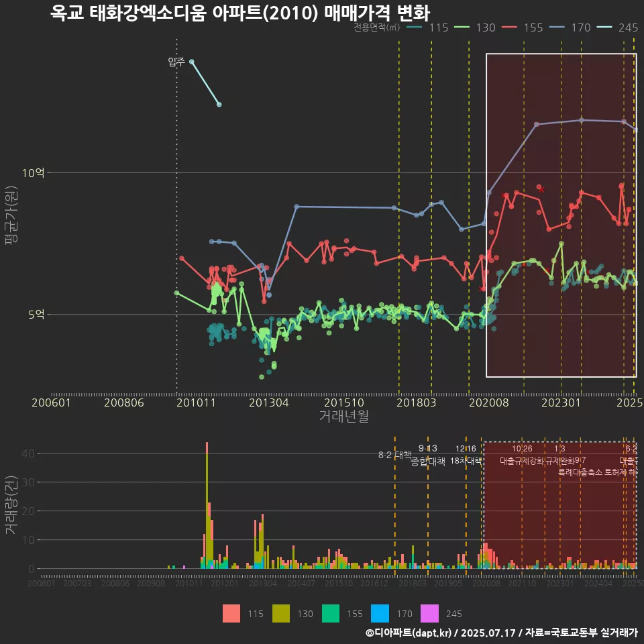The height and width of the screenshot is (644, 644).
Task: Select the blue 170 square in the bar legend
Action: [x=380, y=614]
